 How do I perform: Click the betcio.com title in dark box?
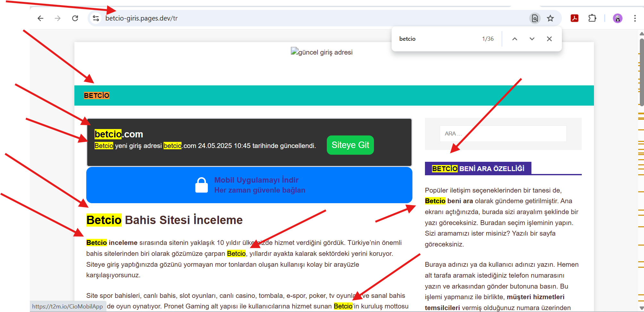pyautogui.click(x=119, y=134)
